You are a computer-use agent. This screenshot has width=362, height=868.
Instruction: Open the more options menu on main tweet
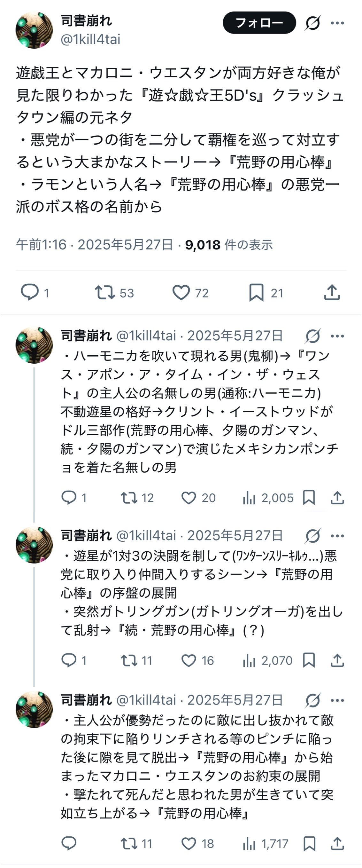tap(337, 23)
